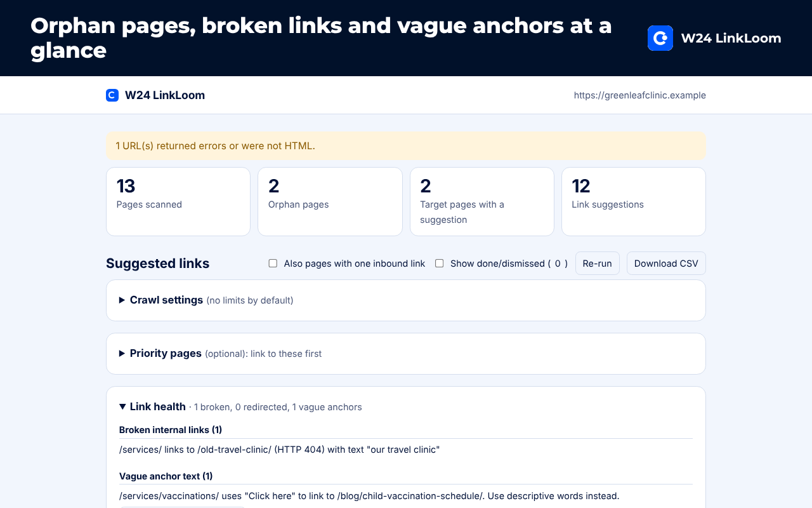The image size is (812, 508).
Task: Click the 'Click here' vague anchor row
Action: point(406,496)
